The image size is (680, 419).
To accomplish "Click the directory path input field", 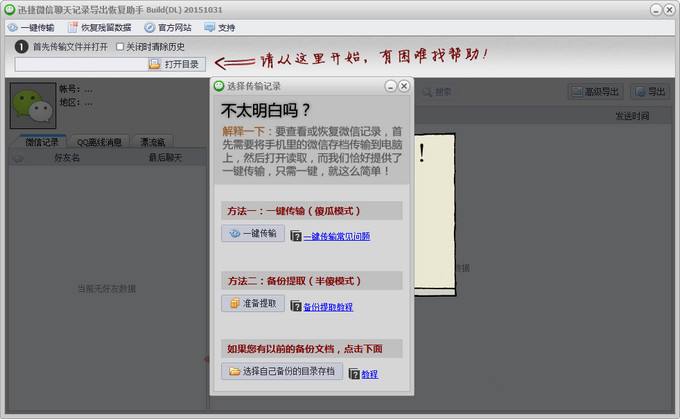I will tap(81, 64).
